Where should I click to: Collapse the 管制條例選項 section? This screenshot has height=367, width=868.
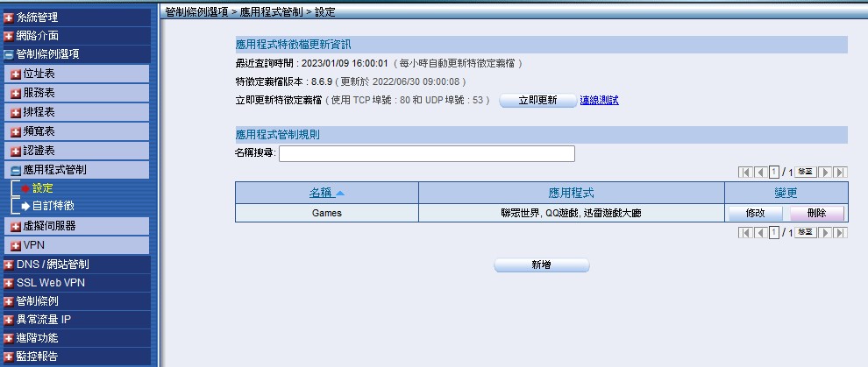tap(47, 54)
